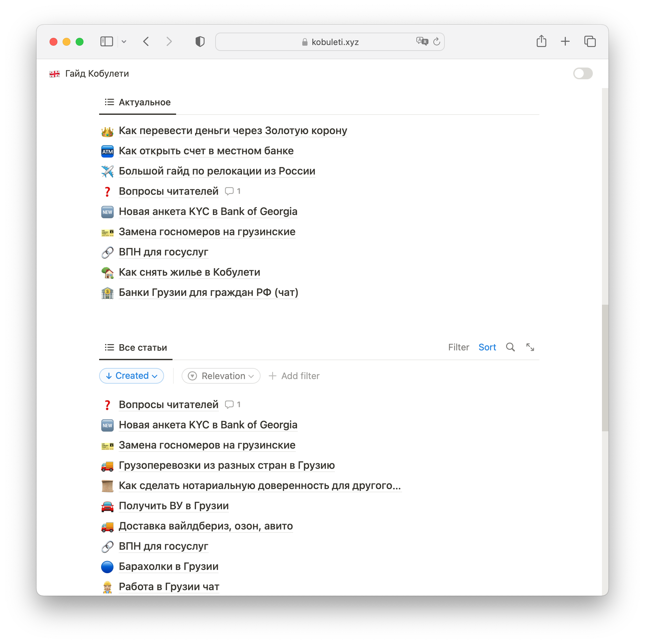
Task: Toggle the Safari sidebar button
Action: [x=107, y=42]
